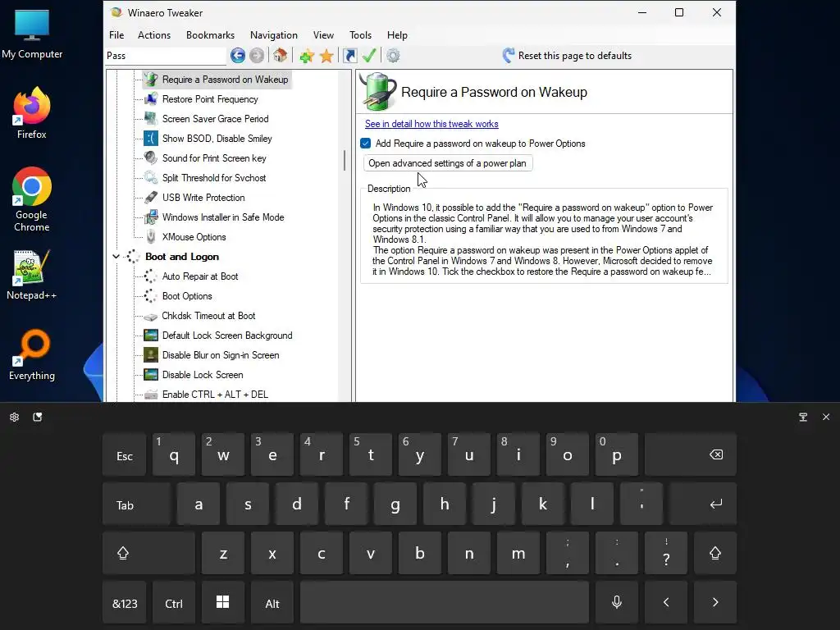Click the USB Write Protection icon

coord(151,197)
